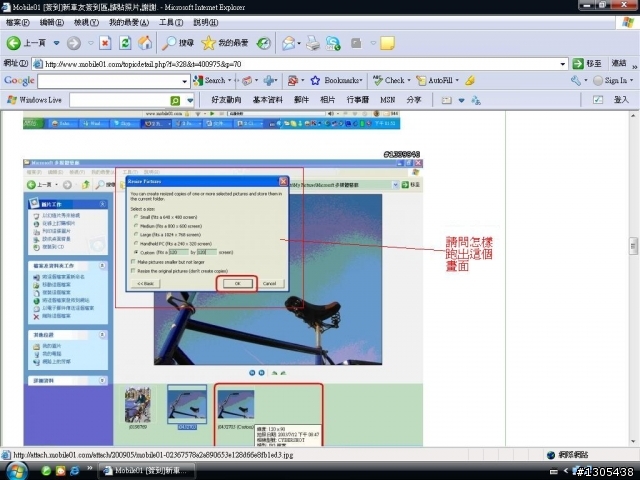Click the Skype toolbar icon
This screenshot has height=480, width=640.
click(333, 43)
